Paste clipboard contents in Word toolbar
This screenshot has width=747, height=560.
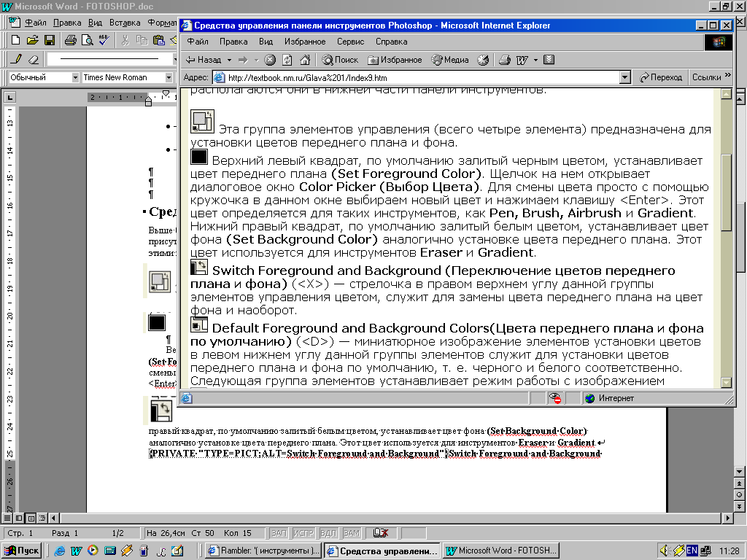(x=158, y=40)
